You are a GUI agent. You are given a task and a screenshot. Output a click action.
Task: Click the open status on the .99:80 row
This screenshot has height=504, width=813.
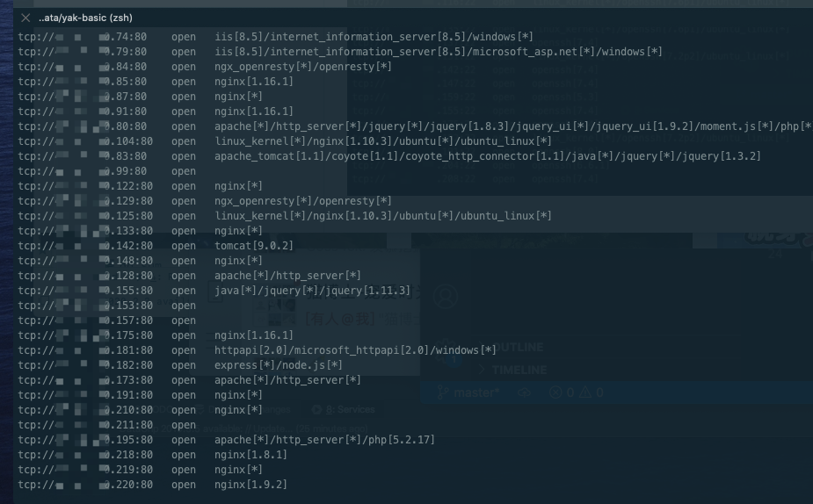[184, 171]
